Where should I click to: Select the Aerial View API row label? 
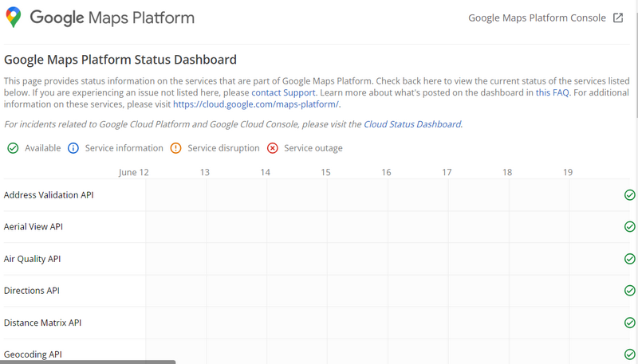pos(33,227)
